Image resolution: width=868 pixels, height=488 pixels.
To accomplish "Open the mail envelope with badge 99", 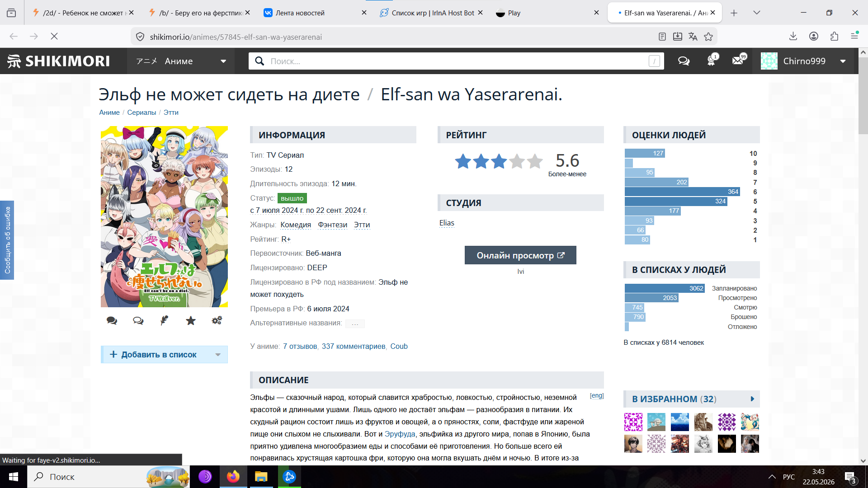I will (738, 61).
